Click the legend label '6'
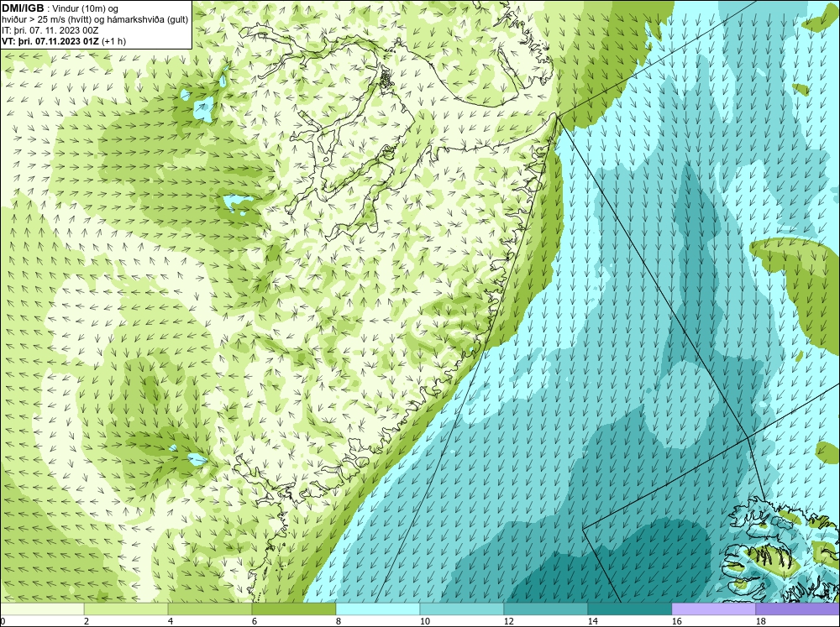Viewport: 840px width, 627px height. [x=254, y=621]
